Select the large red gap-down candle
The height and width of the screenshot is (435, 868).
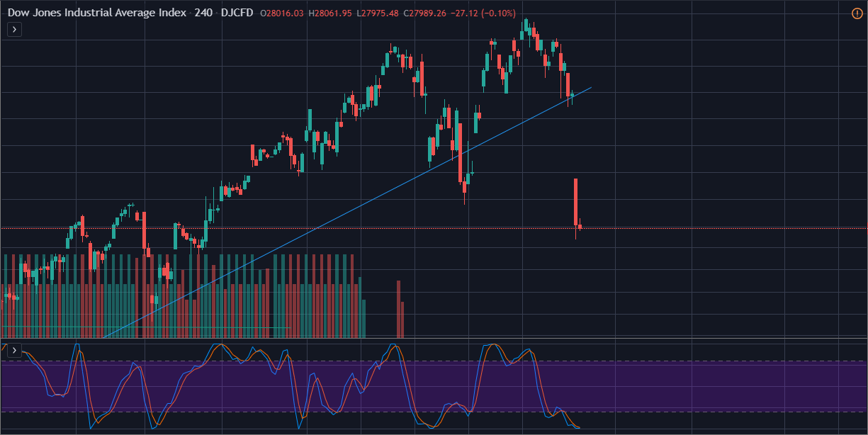click(x=576, y=202)
